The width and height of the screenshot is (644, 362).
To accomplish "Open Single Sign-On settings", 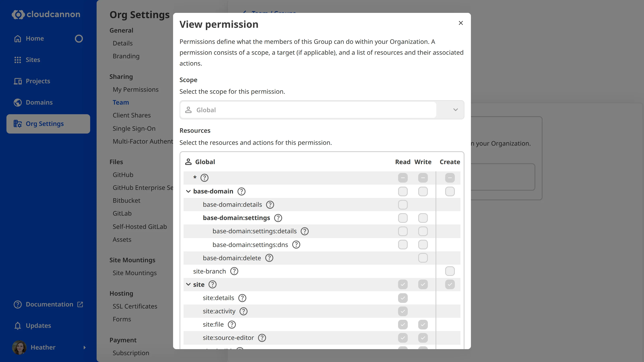I will [x=134, y=129].
